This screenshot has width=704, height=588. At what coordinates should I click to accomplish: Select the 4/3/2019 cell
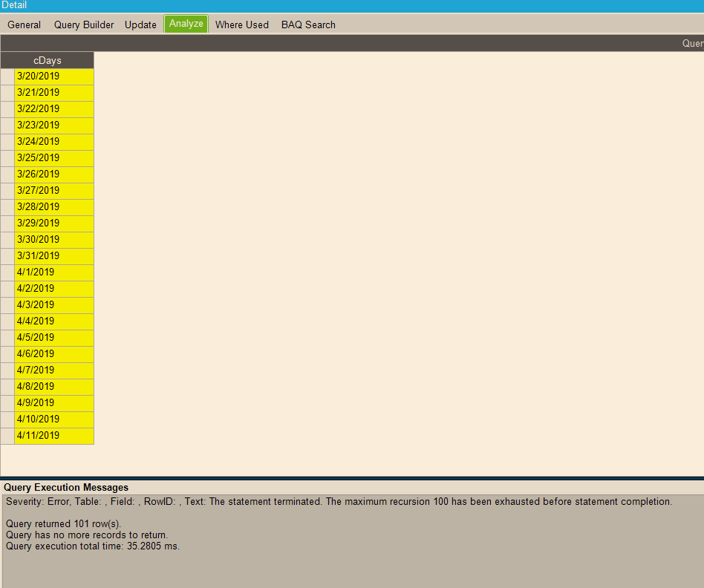tap(54, 305)
